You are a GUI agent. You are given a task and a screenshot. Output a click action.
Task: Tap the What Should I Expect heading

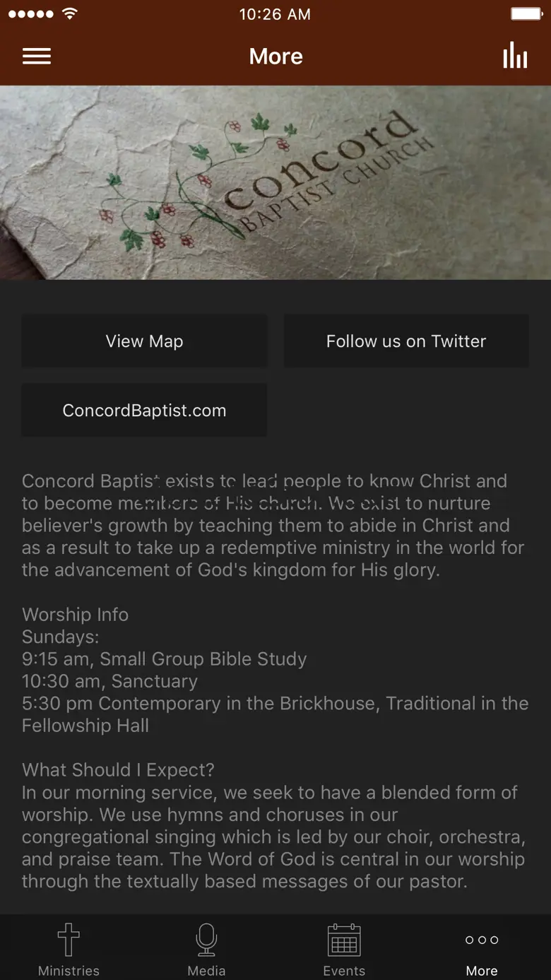[x=118, y=770]
